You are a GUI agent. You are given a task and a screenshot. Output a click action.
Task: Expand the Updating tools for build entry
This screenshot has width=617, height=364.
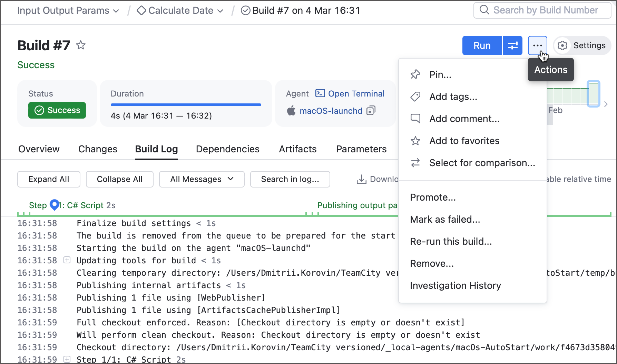point(67,260)
